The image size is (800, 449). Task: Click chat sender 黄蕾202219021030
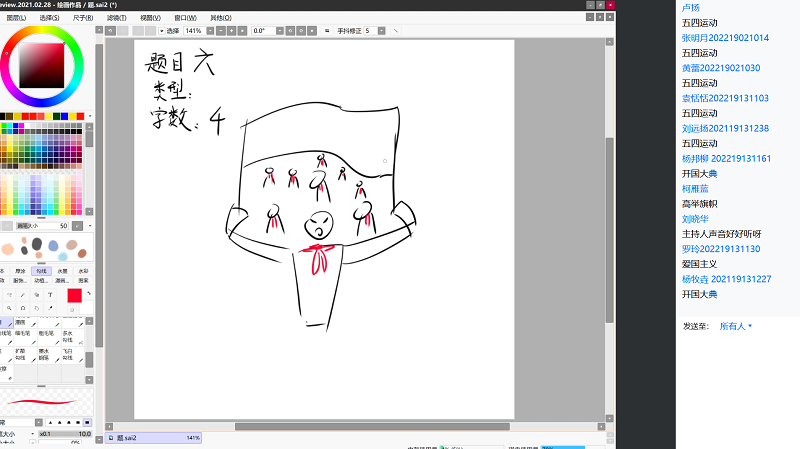coord(721,68)
